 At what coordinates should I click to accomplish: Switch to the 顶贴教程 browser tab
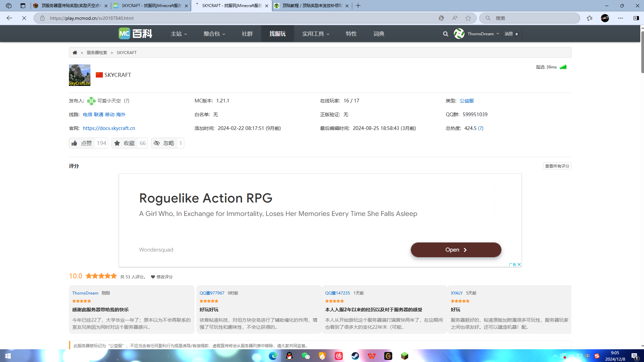click(312, 6)
